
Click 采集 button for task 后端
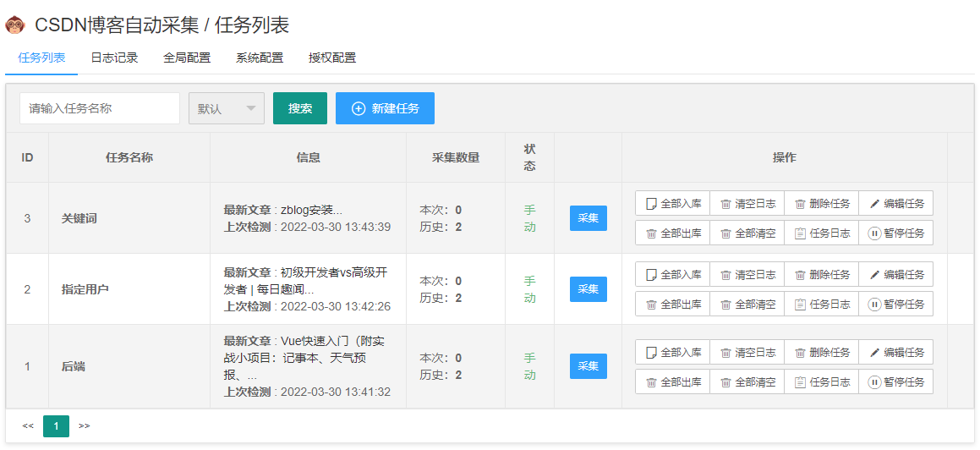point(589,366)
